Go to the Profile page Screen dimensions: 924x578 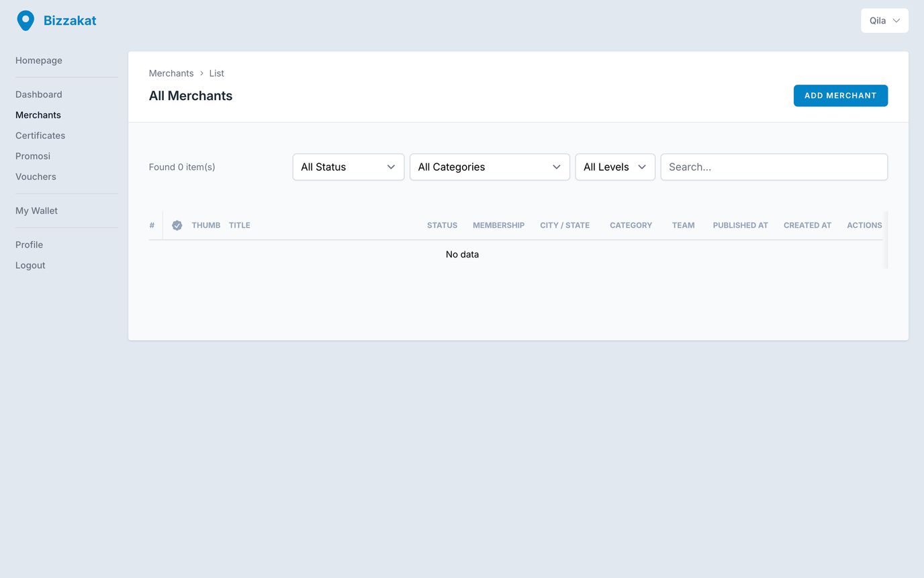tap(29, 245)
